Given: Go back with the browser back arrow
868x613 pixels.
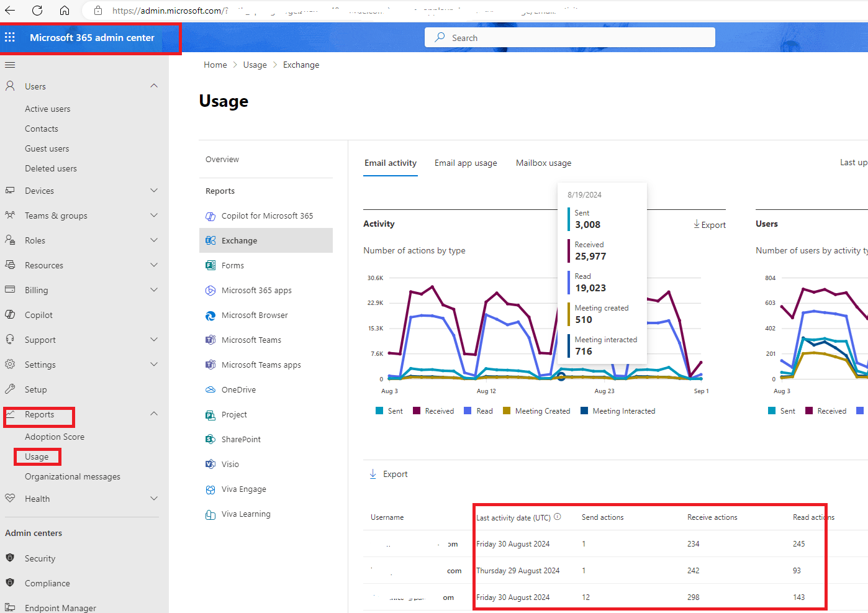Looking at the screenshot, I should point(10,11).
